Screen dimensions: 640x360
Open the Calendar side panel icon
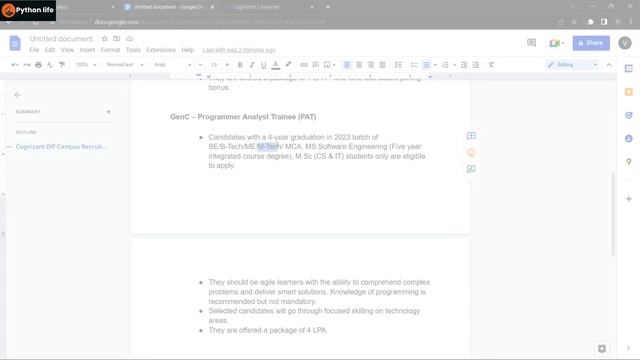click(629, 69)
